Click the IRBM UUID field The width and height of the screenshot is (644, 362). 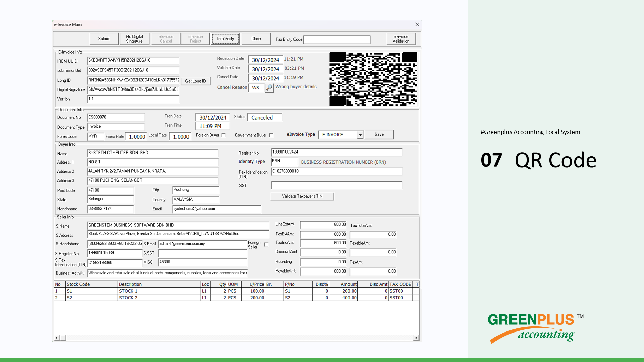pyautogui.click(x=133, y=60)
